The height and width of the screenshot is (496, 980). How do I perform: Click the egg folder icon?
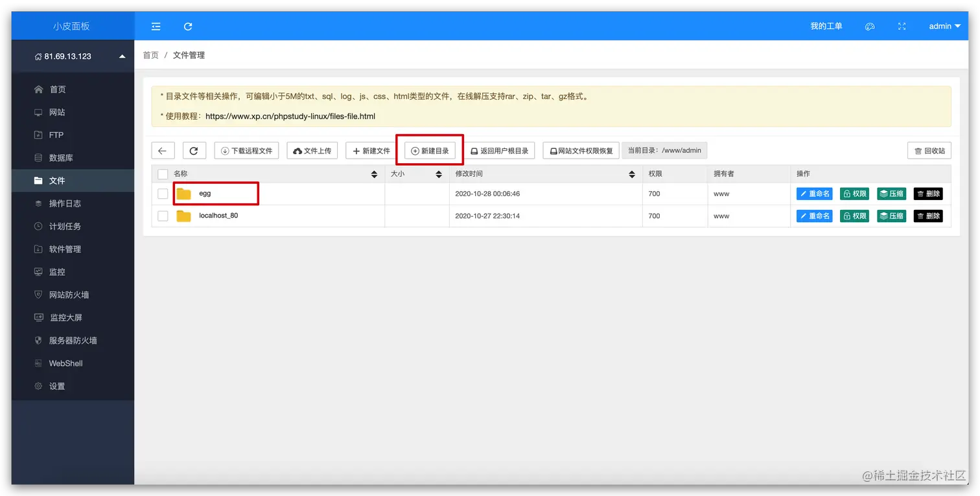click(184, 194)
